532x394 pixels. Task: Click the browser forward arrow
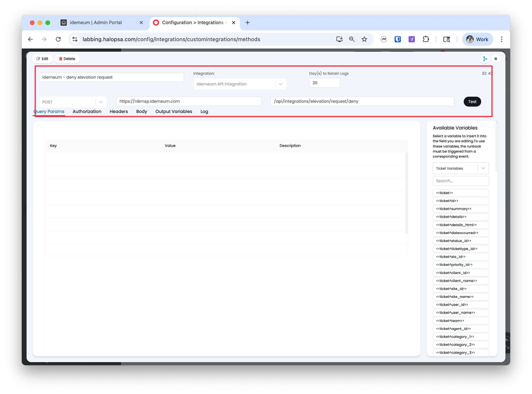point(44,39)
